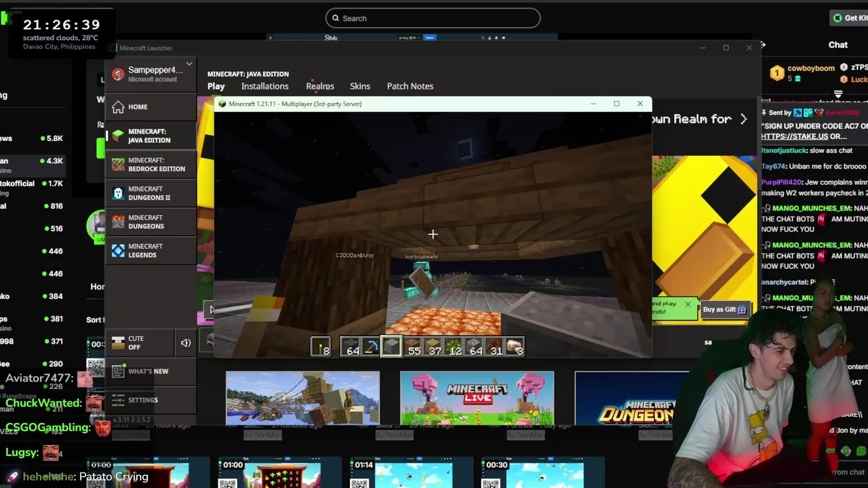Dismiss the green promo popup with X

click(688, 304)
